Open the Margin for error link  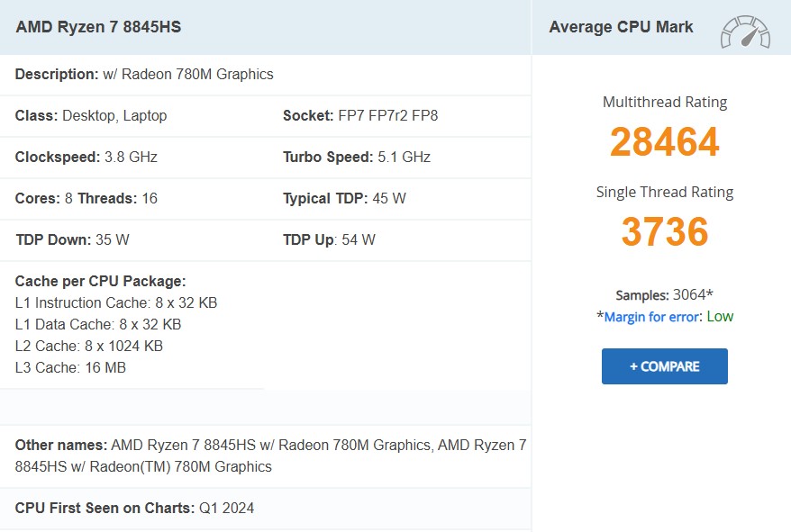(652, 317)
